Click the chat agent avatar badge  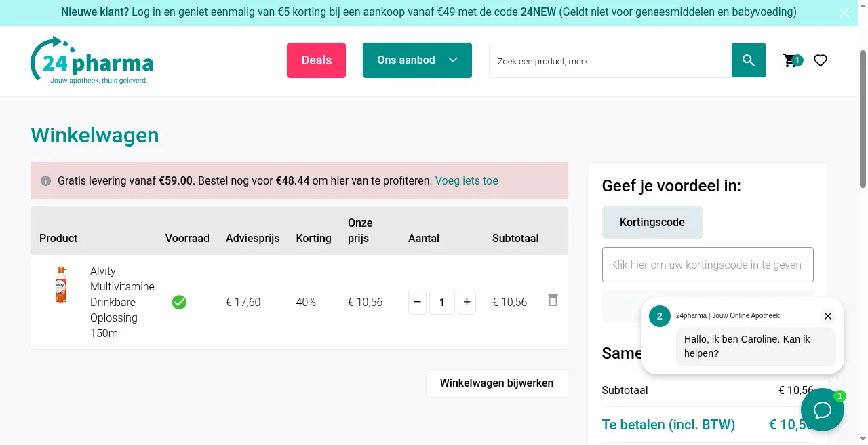pyautogui.click(x=660, y=316)
